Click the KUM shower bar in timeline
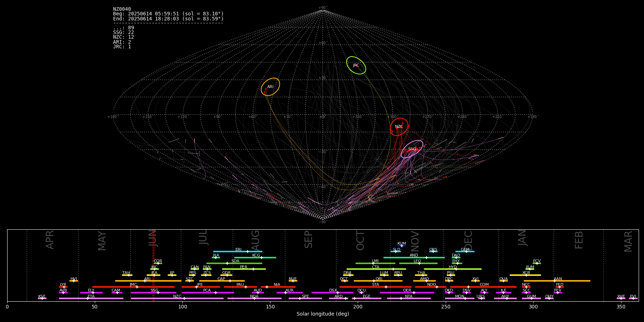 (x=401, y=246)
